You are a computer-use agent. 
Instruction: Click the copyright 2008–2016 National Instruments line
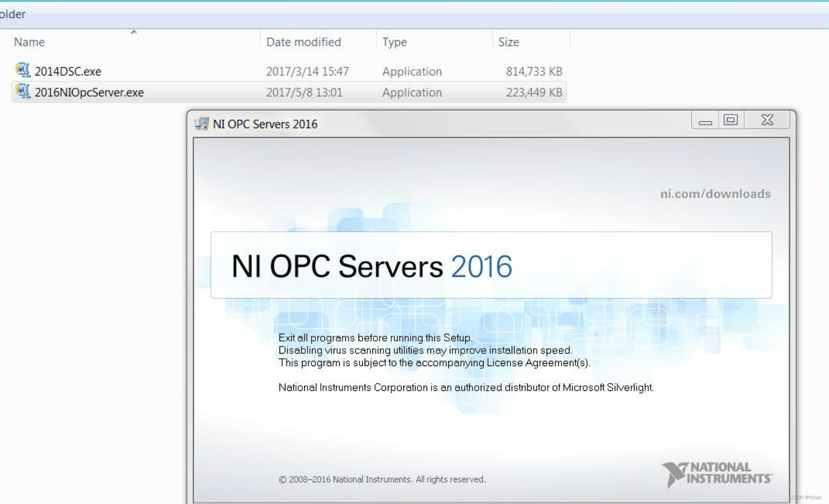point(382,479)
